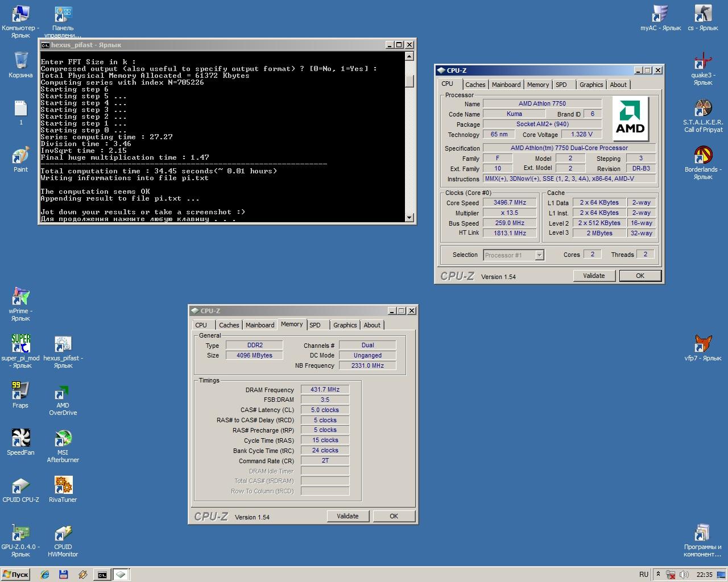
Task: Click the Multiplier value x 13.5
Action: pyautogui.click(x=510, y=213)
